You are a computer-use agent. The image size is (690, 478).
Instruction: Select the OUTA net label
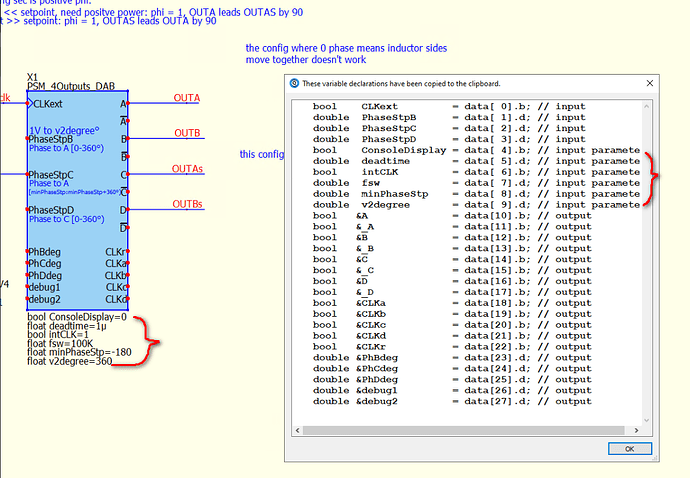click(x=186, y=97)
